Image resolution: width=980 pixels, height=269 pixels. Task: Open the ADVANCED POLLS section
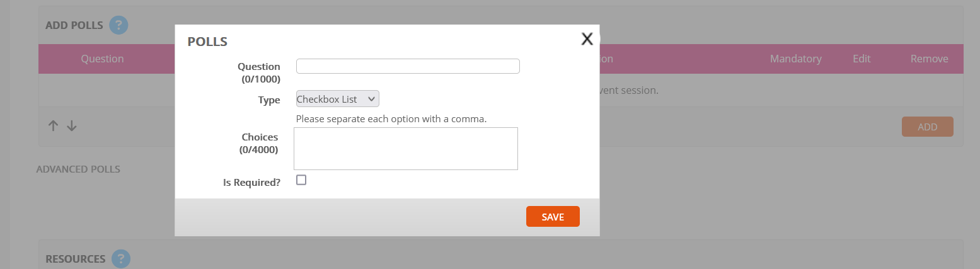click(78, 169)
